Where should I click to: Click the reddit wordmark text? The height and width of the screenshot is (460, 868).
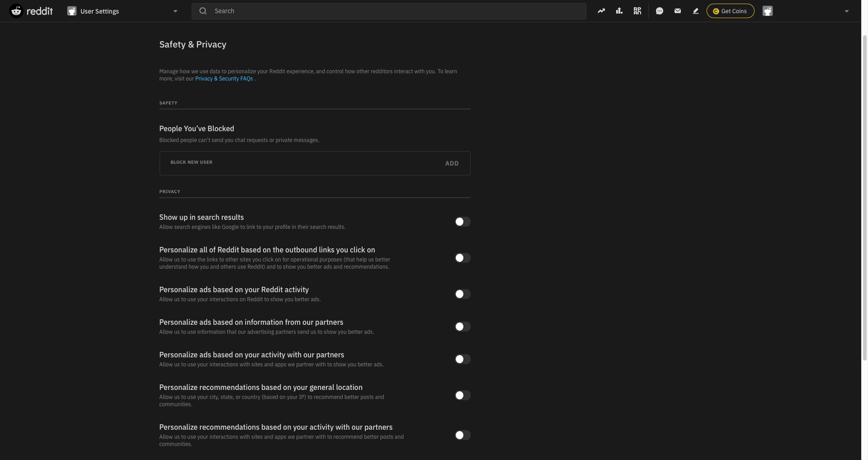click(40, 11)
